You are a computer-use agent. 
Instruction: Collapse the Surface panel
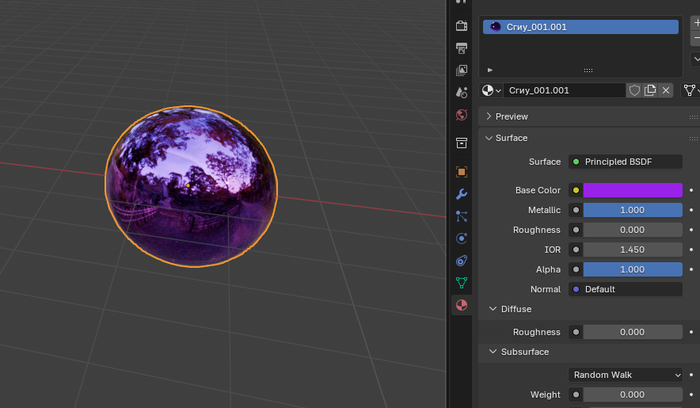[x=511, y=138]
